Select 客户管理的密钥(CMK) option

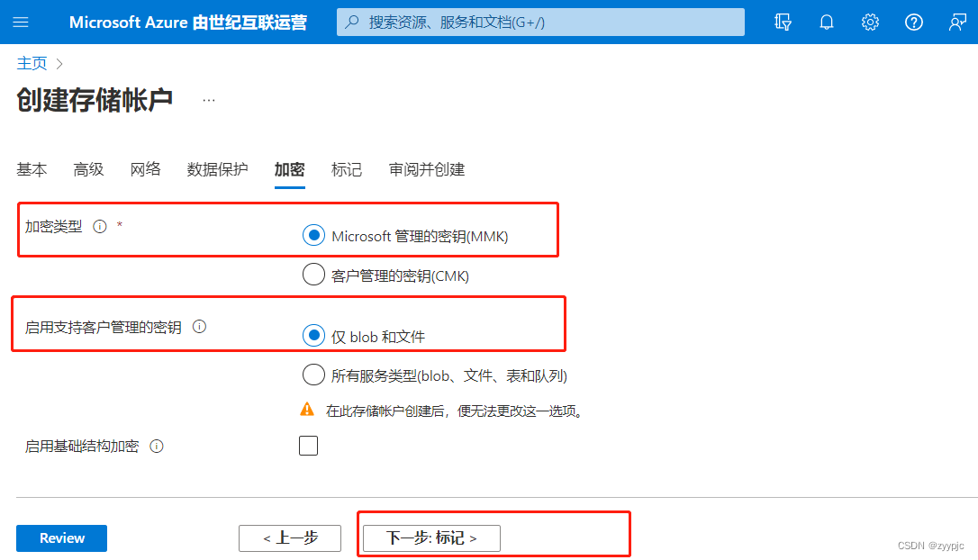point(313,275)
